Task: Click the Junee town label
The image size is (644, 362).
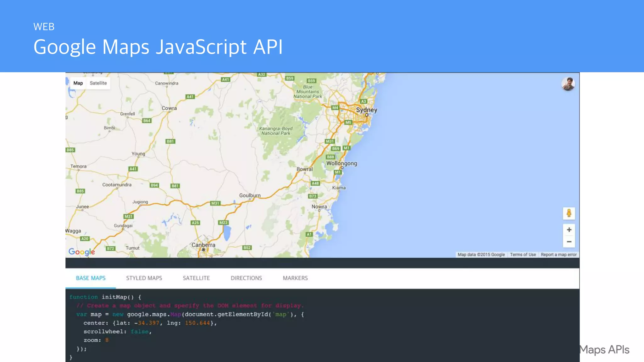Action: [82, 207]
